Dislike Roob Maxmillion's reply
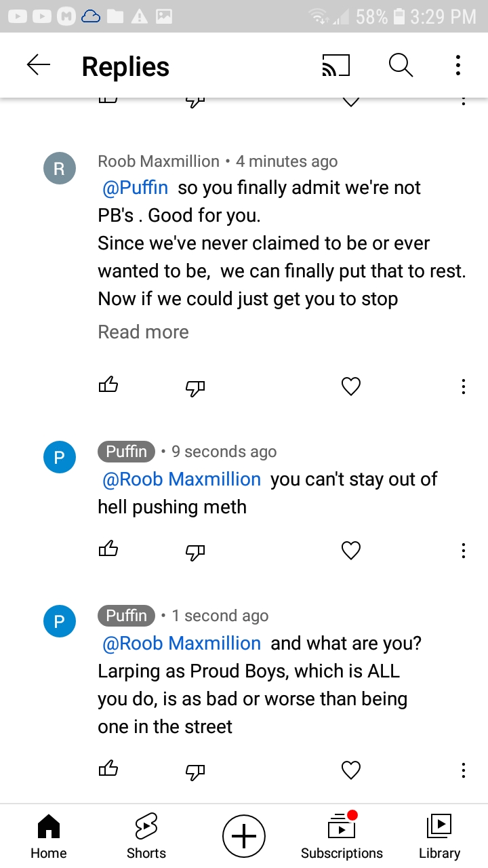The width and height of the screenshot is (488, 868). 195,387
